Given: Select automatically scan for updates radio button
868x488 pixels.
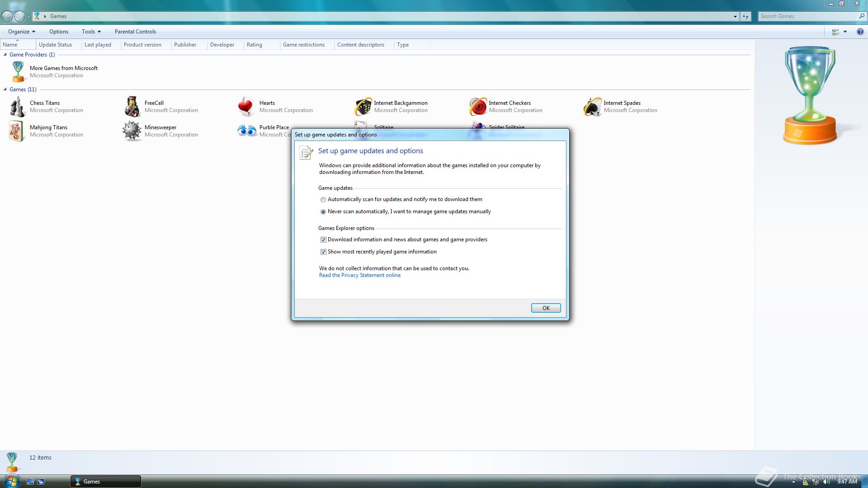Looking at the screenshot, I should point(323,200).
